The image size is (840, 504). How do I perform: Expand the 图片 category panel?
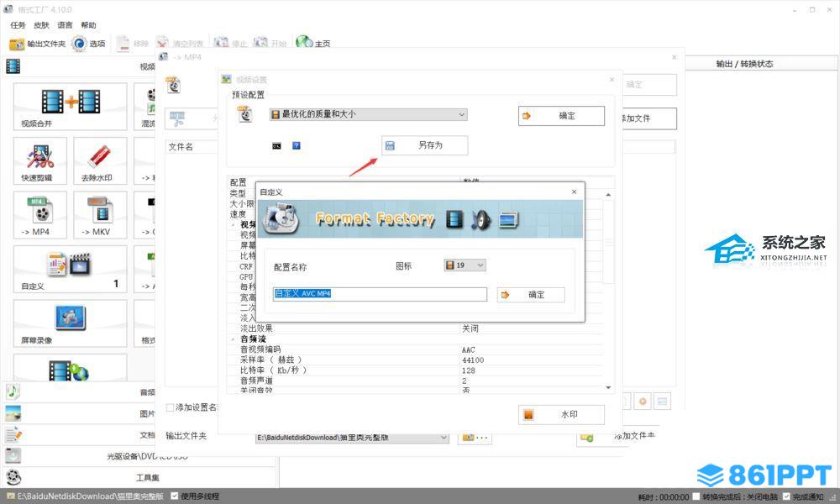pos(81,413)
